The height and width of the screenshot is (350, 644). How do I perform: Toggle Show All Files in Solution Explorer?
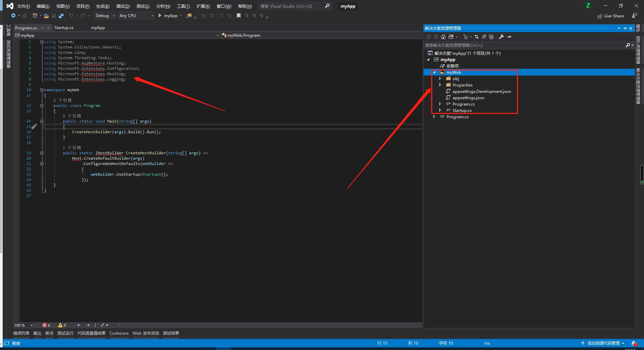tap(491, 37)
